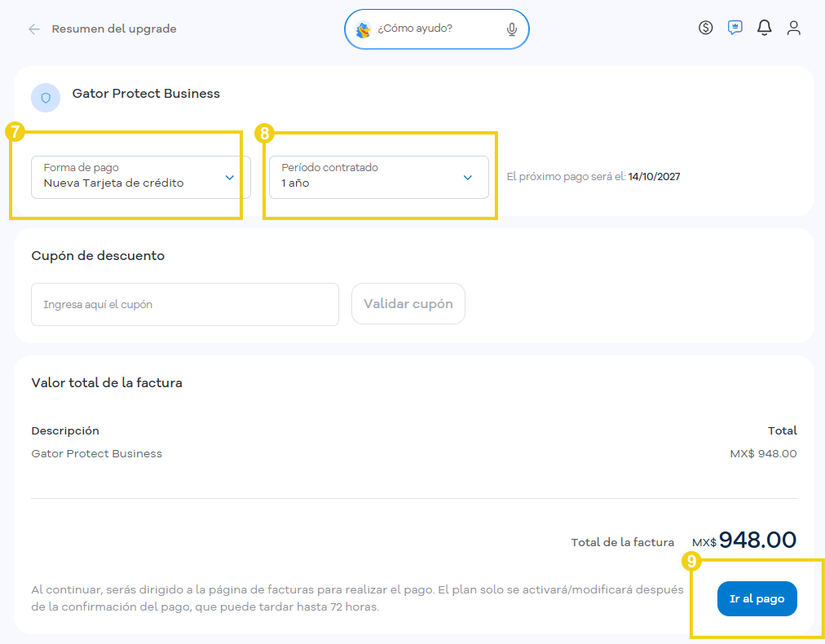Click the Cupón de descuento heading
The width and height of the screenshot is (825, 644).
click(x=98, y=256)
